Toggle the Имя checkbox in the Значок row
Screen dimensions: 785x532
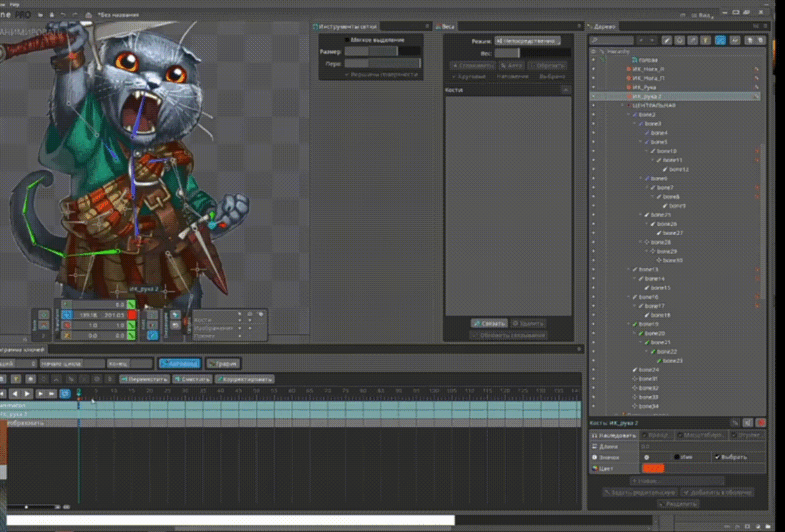coord(676,457)
